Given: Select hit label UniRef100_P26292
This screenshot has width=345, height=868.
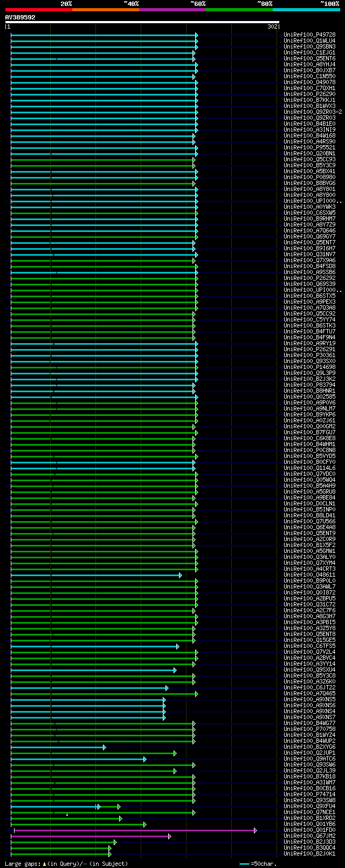Looking at the screenshot, I should pos(309,278).
